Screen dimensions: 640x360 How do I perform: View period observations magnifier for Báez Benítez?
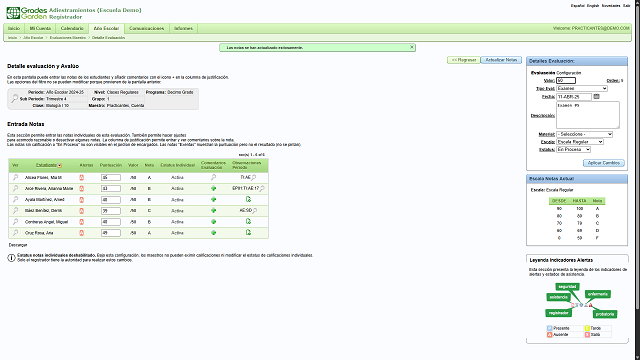254,211
